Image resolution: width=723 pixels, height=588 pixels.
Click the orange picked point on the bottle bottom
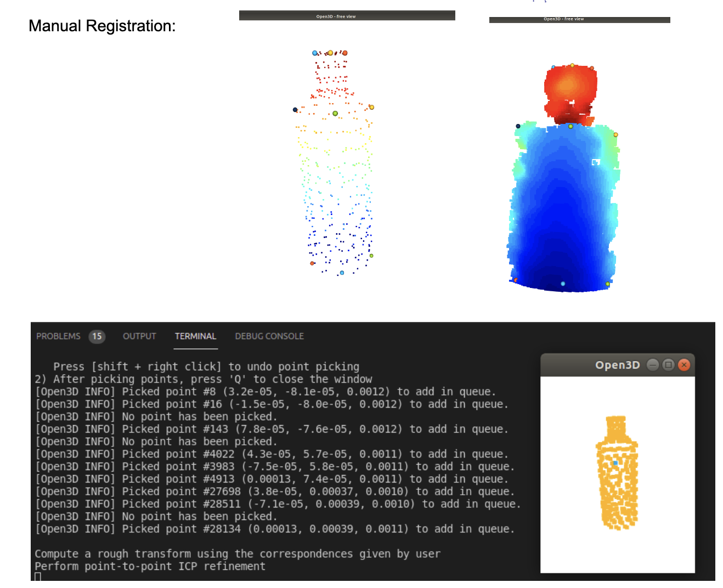[x=312, y=263]
